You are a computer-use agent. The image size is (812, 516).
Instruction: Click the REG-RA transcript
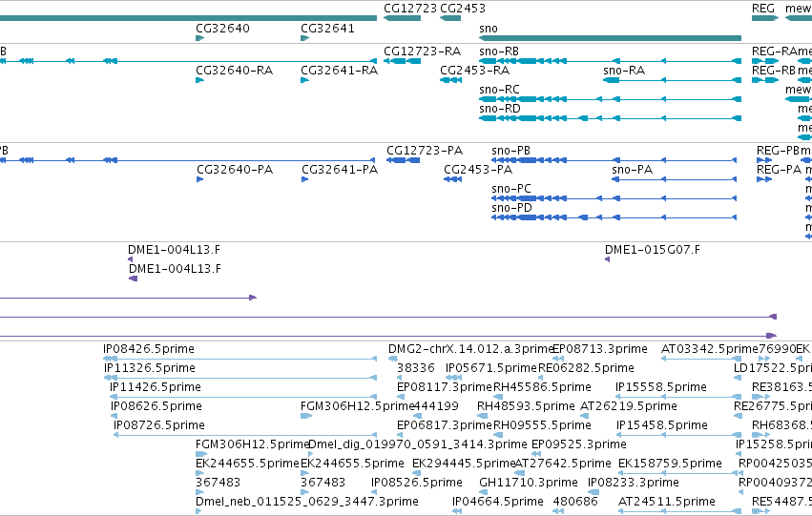tap(765, 61)
